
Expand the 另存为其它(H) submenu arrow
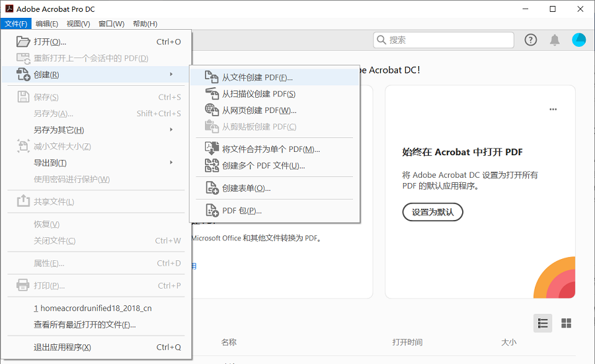click(171, 129)
